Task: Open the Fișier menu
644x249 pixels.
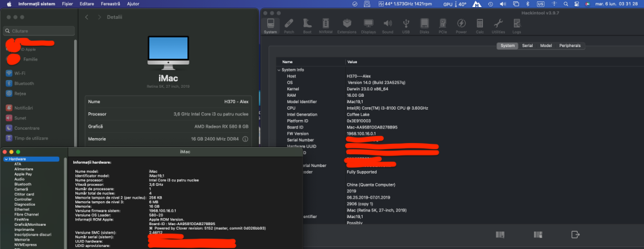Action: [x=68, y=4]
